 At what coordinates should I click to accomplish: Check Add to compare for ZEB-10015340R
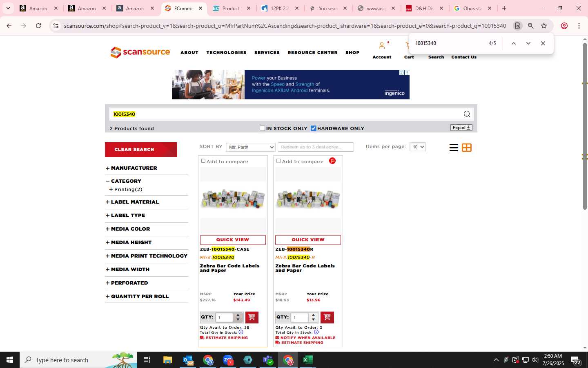(278, 161)
